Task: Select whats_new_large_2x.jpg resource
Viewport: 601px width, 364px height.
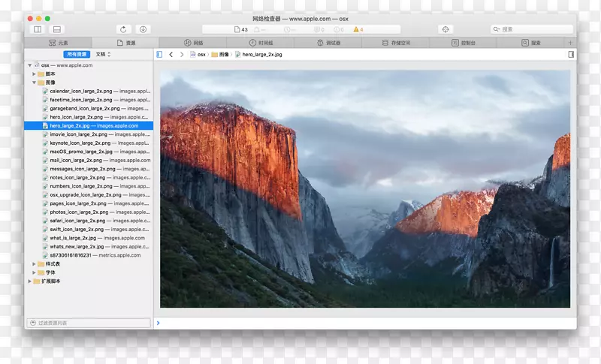Action: tap(89, 247)
